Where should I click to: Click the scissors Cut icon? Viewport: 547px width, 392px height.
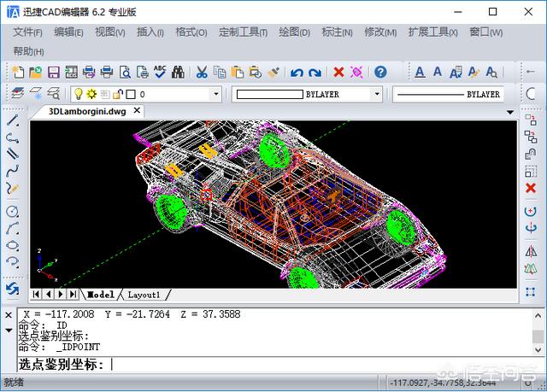click(x=202, y=72)
